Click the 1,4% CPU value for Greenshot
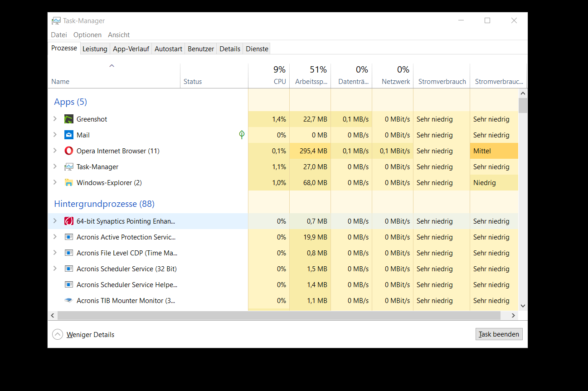 pos(279,119)
